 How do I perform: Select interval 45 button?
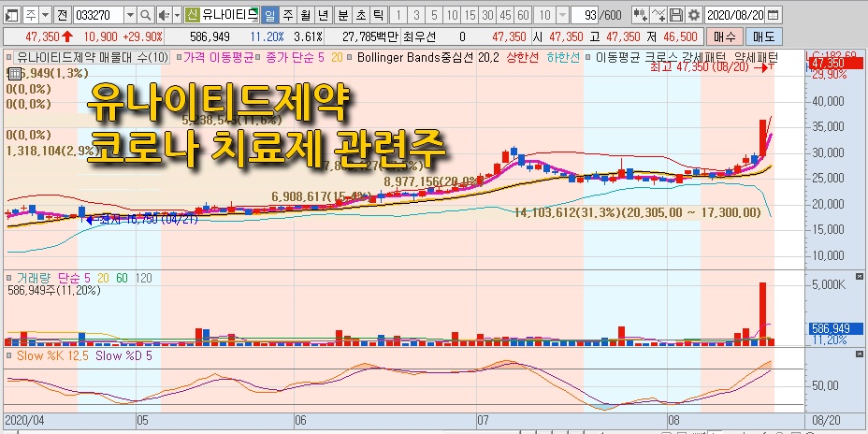pyautogui.click(x=505, y=15)
